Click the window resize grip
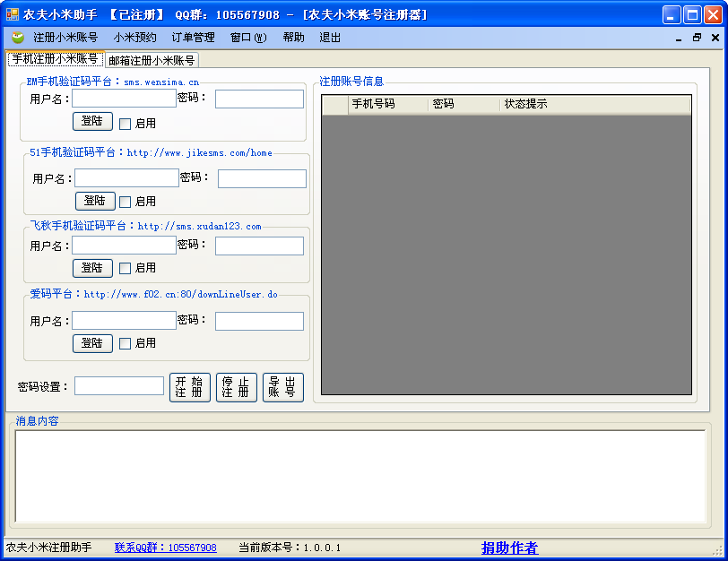Screen dimensions: 728x561 tap(718, 550)
